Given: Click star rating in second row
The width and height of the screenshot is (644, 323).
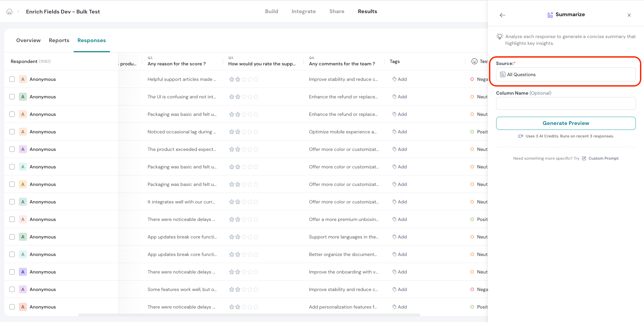Looking at the screenshot, I should (243, 97).
